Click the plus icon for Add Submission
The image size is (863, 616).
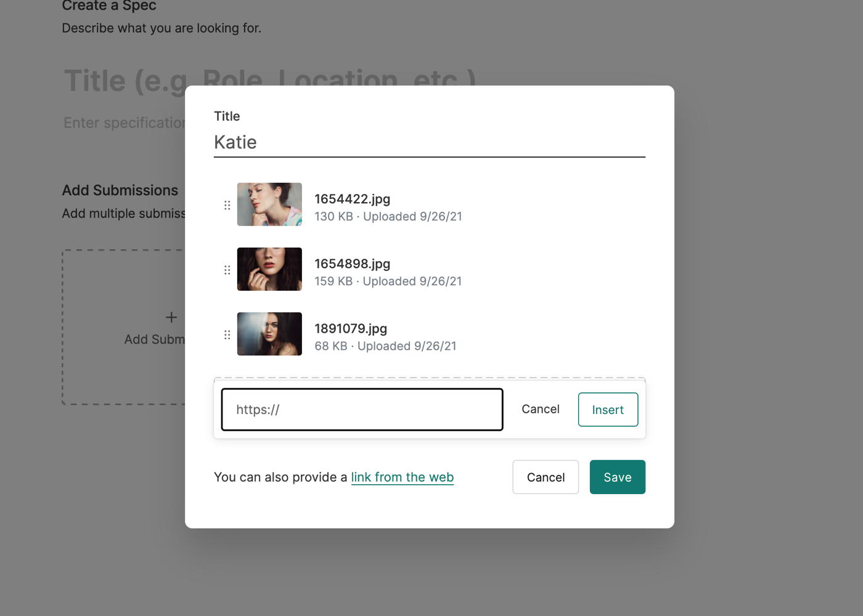(171, 317)
